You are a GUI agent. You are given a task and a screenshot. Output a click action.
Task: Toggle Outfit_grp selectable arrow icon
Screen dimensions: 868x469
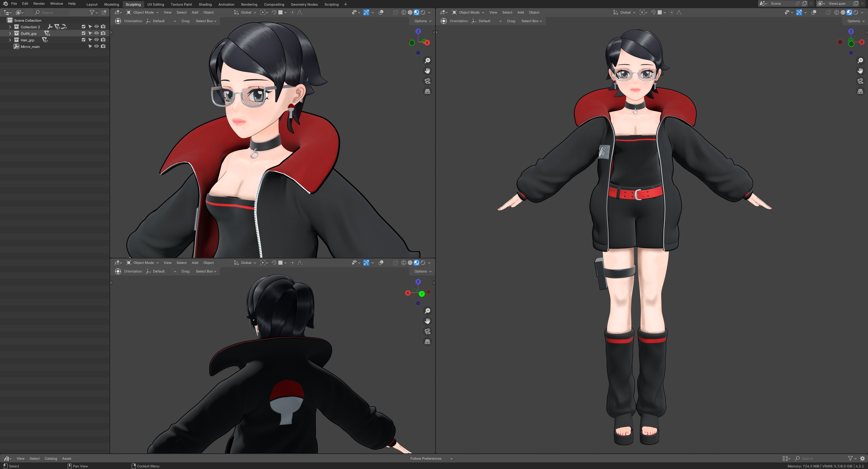[90, 33]
